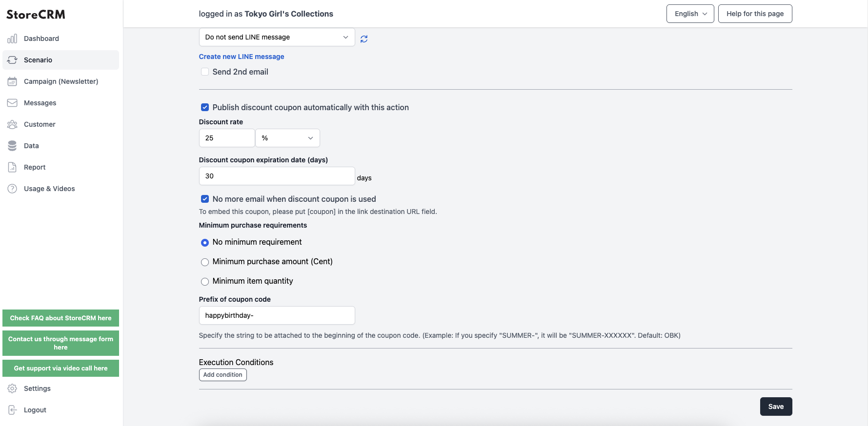The height and width of the screenshot is (426, 868).
Task: Refresh the LINE message list icon
Action: (364, 39)
